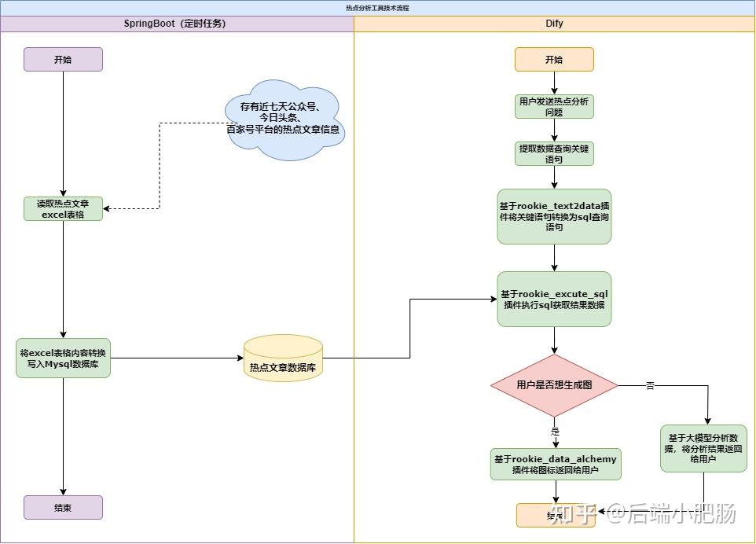Click the rookie_excute_sql plugin step box

[x=554, y=299]
